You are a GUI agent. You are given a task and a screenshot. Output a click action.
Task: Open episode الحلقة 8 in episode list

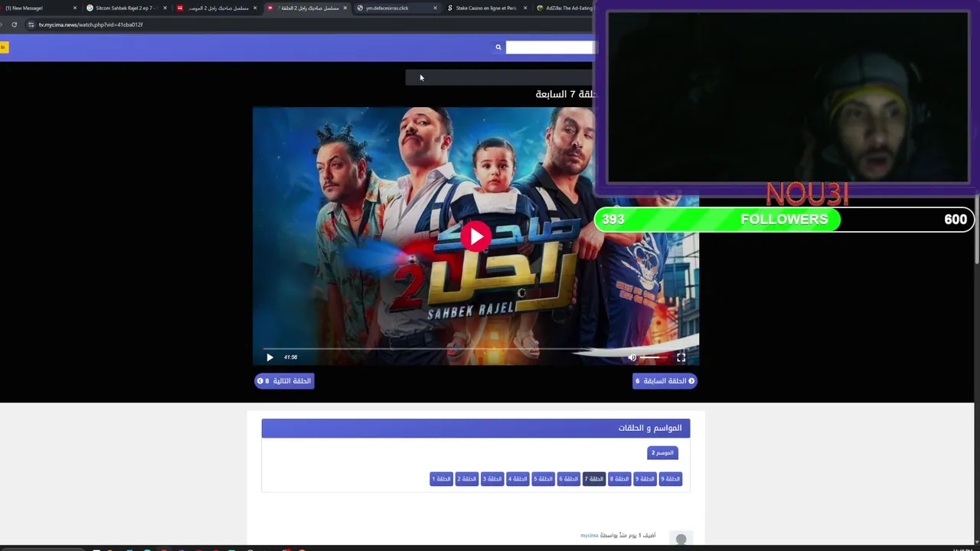click(619, 479)
